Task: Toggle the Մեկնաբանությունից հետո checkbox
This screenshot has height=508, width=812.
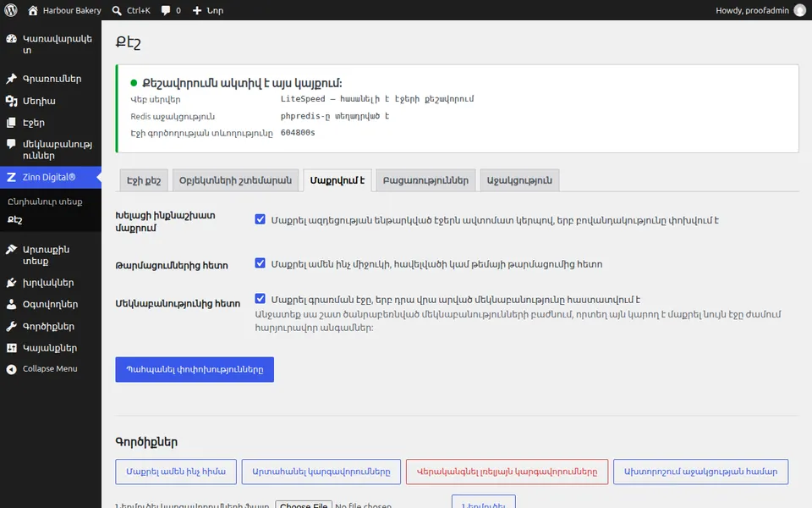Action: (x=260, y=299)
